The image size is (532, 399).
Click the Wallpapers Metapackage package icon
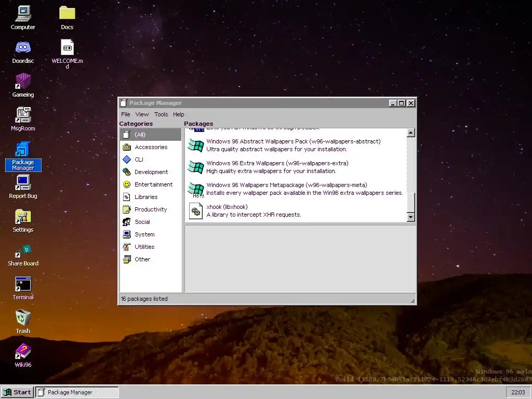coord(196,189)
